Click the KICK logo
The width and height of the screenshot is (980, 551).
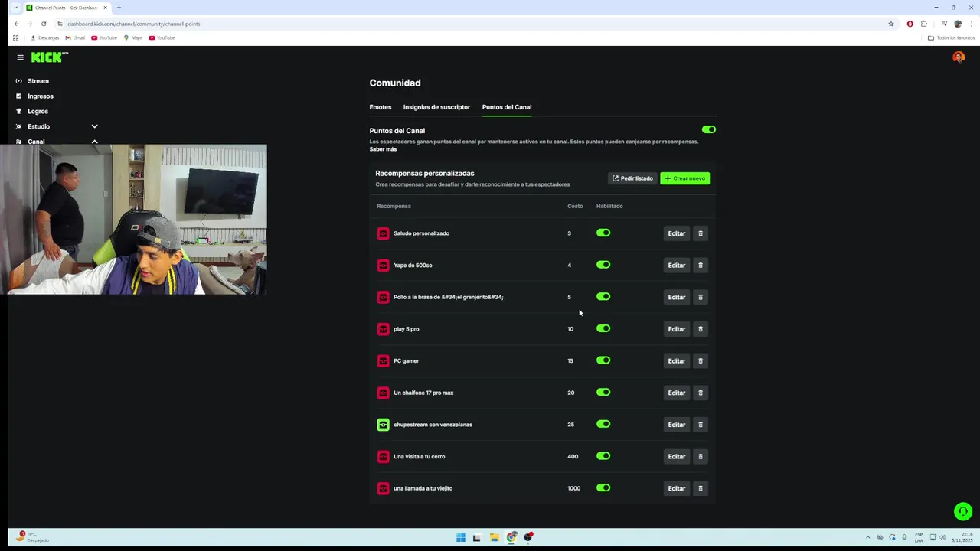[x=50, y=57]
